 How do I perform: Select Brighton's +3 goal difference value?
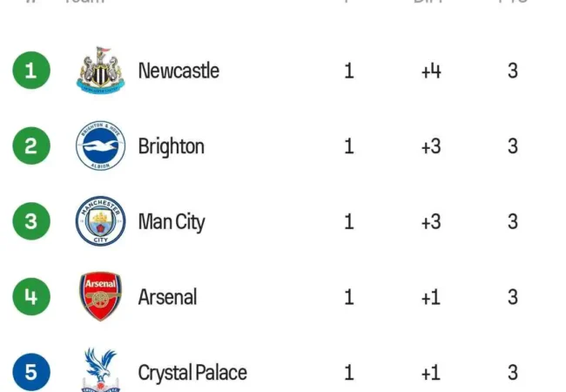pyautogui.click(x=431, y=146)
